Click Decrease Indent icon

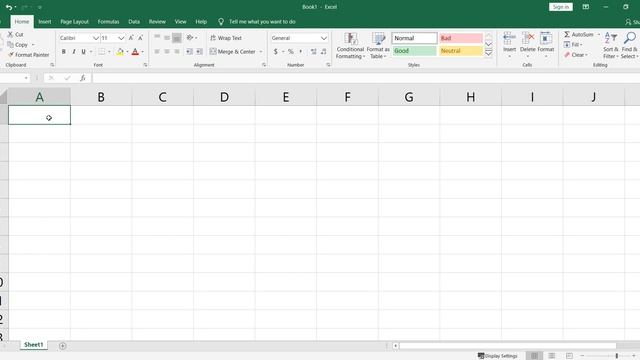189,51
